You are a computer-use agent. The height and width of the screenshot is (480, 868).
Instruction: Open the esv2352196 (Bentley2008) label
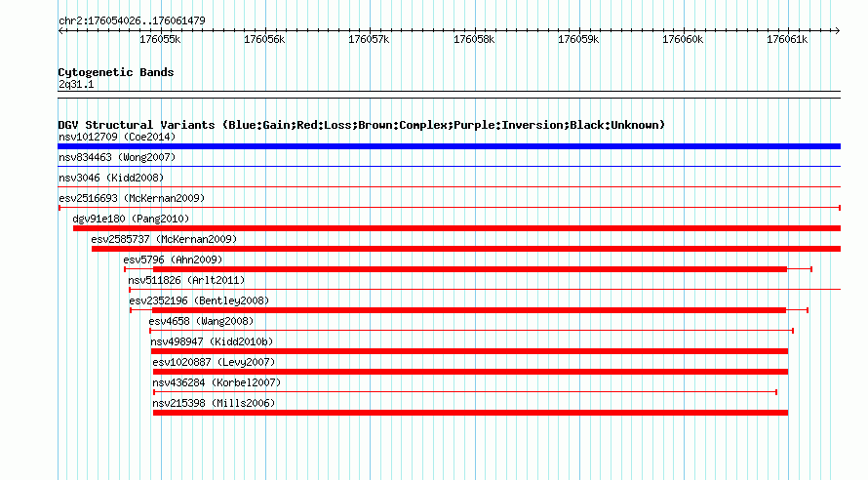tap(199, 300)
